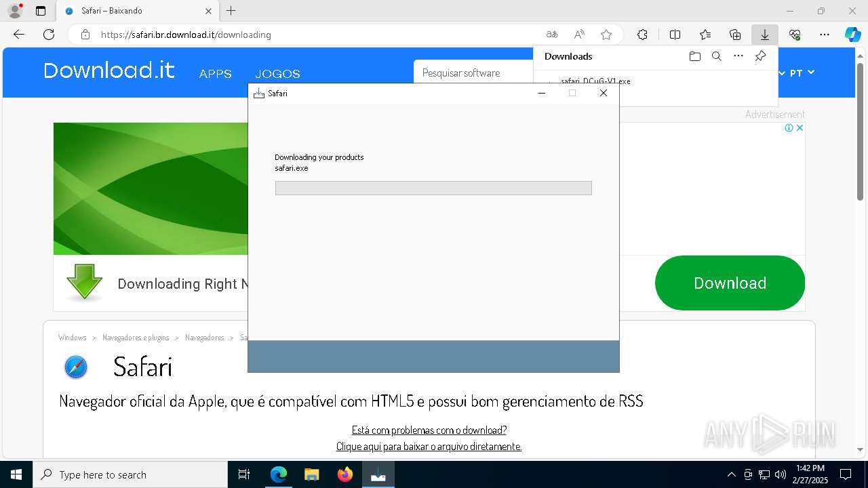The height and width of the screenshot is (488, 868).
Task: Click 'Clique aqui para baixar' direct link
Action: [x=429, y=446]
